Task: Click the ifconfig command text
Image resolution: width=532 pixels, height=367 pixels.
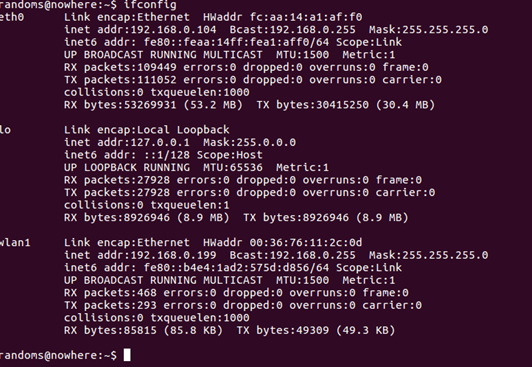Action: click(150, 5)
